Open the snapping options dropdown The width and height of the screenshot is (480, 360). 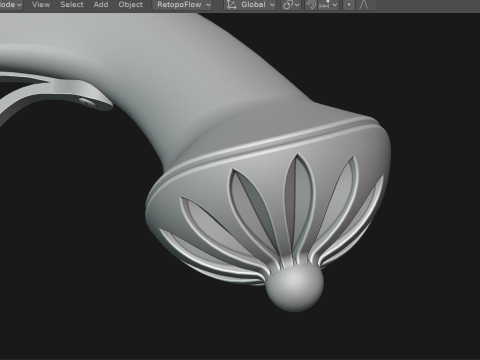point(328,5)
